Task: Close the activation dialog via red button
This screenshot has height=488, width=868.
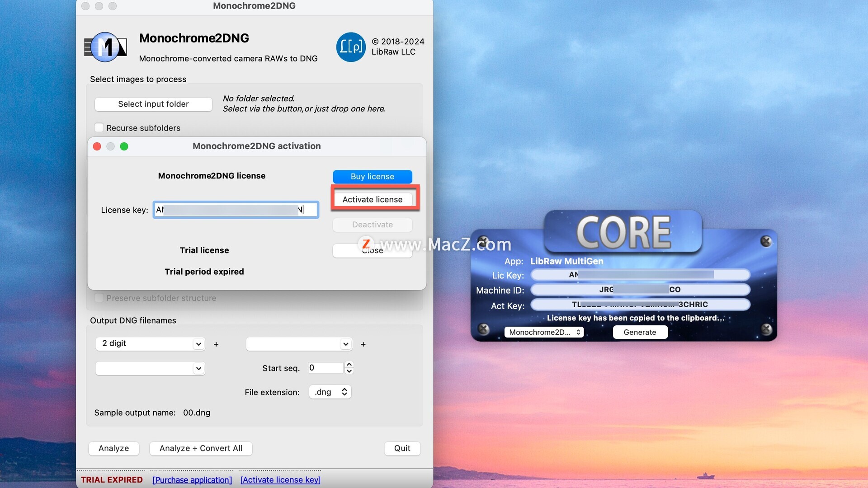Action: tap(97, 146)
